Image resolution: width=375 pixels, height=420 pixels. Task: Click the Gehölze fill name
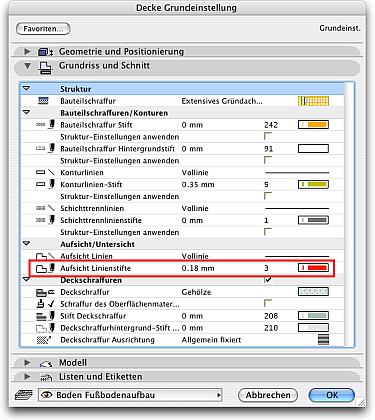196,292
